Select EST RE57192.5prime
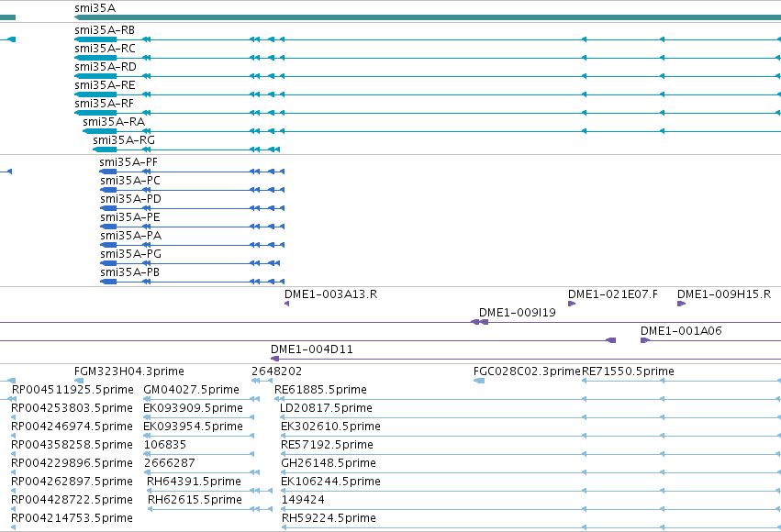The height and width of the screenshot is (532, 781). [x=328, y=445]
